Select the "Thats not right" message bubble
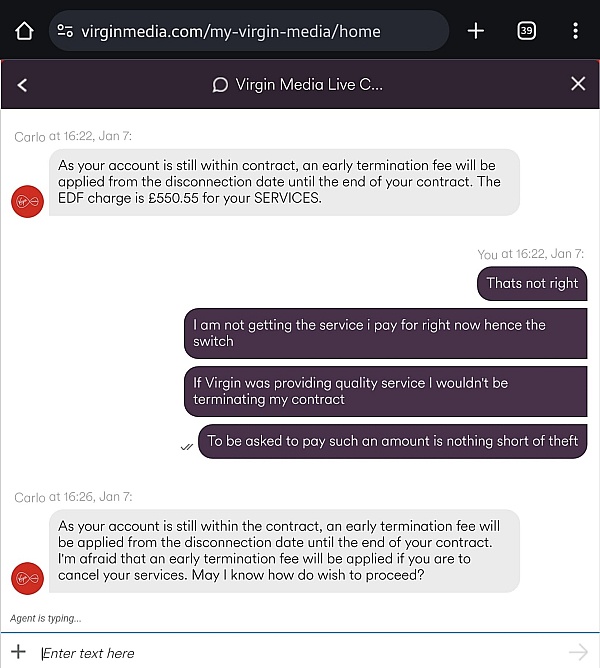This screenshot has height=668, width=600. 532,284
